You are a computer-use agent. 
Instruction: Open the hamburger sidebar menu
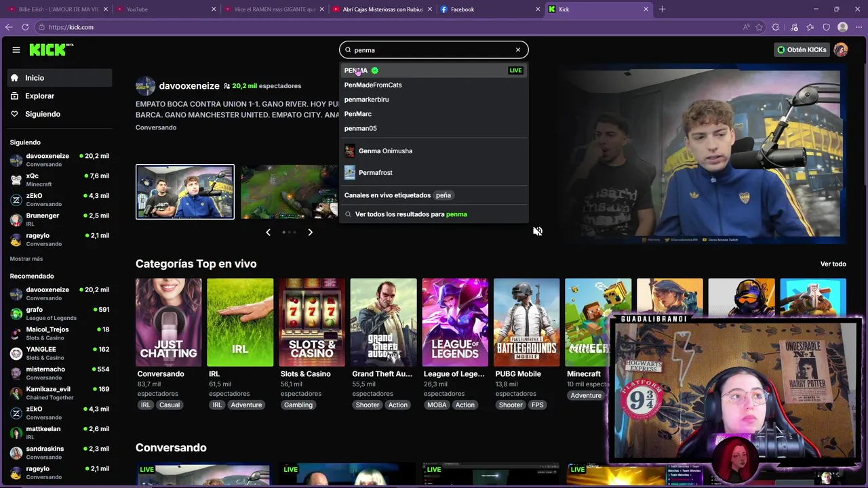point(16,49)
